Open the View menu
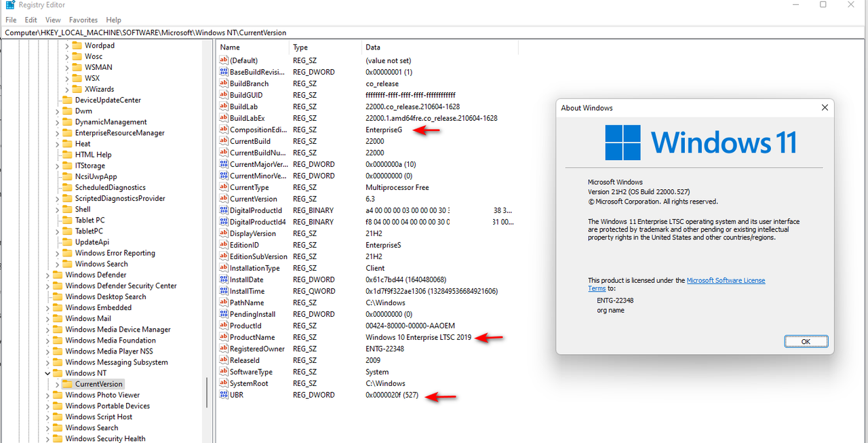 click(53, 20)
